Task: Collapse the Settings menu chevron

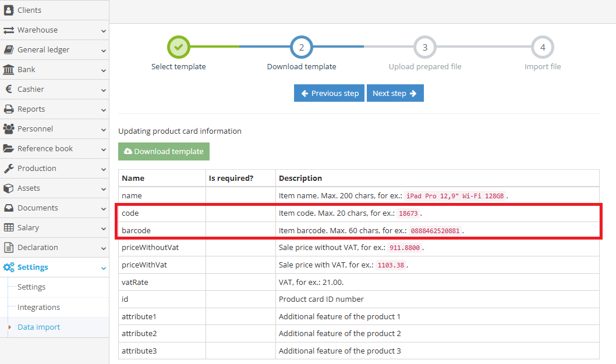Action: (x=104, y=267)
